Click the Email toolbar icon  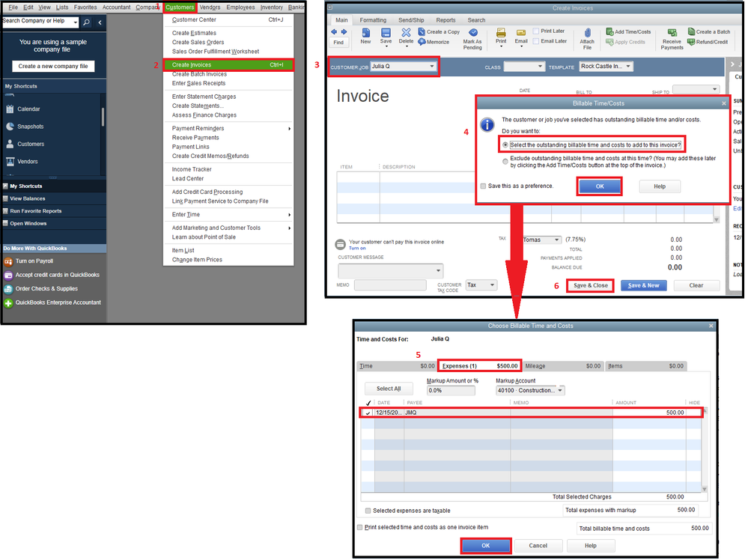point(521,32)
